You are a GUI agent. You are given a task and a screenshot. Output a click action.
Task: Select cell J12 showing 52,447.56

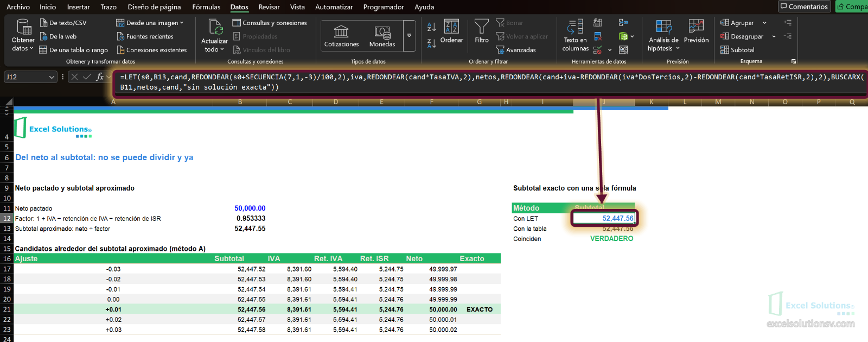pos(604,218)
